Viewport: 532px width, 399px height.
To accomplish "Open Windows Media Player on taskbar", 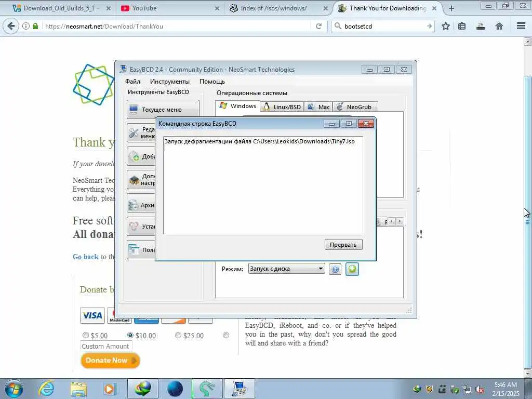I will coord(110,389).
